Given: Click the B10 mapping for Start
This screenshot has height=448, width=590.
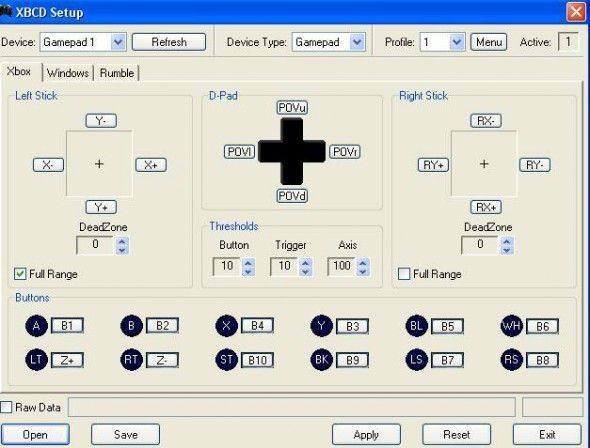Looking at the screenshot, I should (257, 360).
